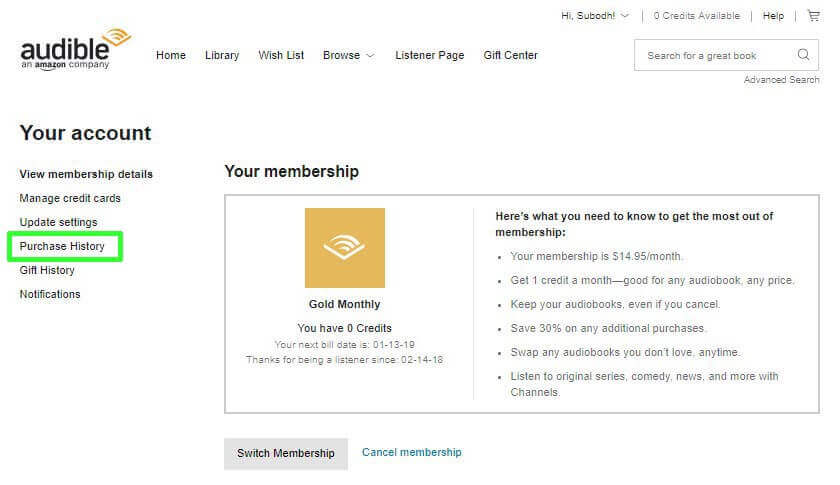Image resolution: width=840 pixels, height=485 pixels.
Task: Open Manage credit cards
Action: coord(70,198)
